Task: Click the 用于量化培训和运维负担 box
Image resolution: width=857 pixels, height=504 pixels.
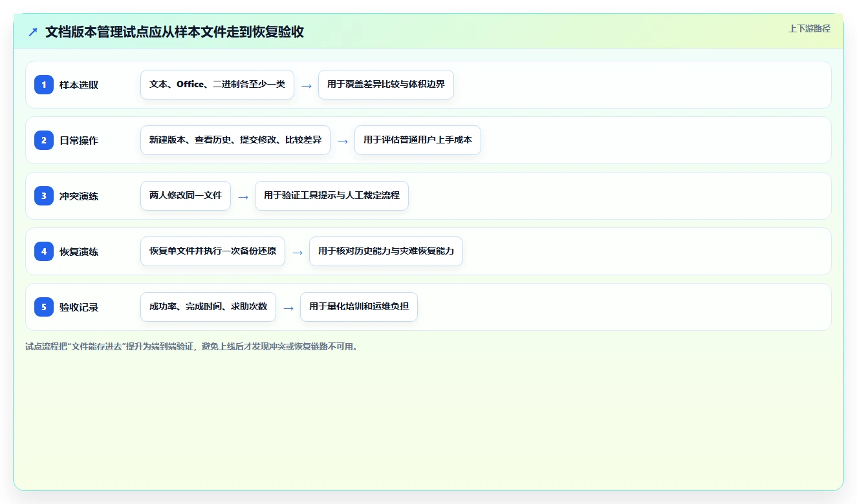Action: (359, 307)
